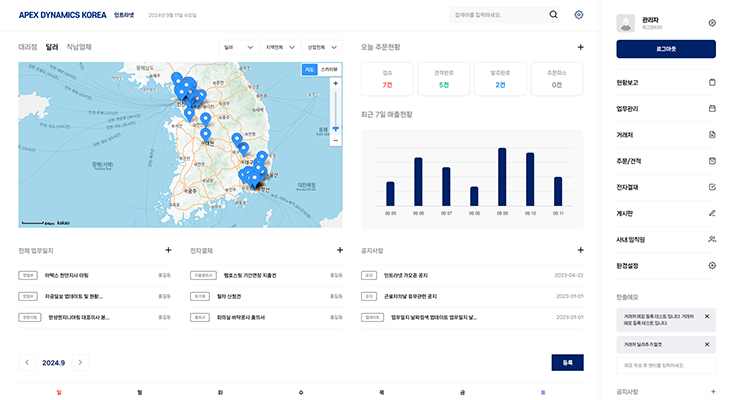
Task: Open the 딜러 filter dropdown
Action: click(x=238, y=47)
